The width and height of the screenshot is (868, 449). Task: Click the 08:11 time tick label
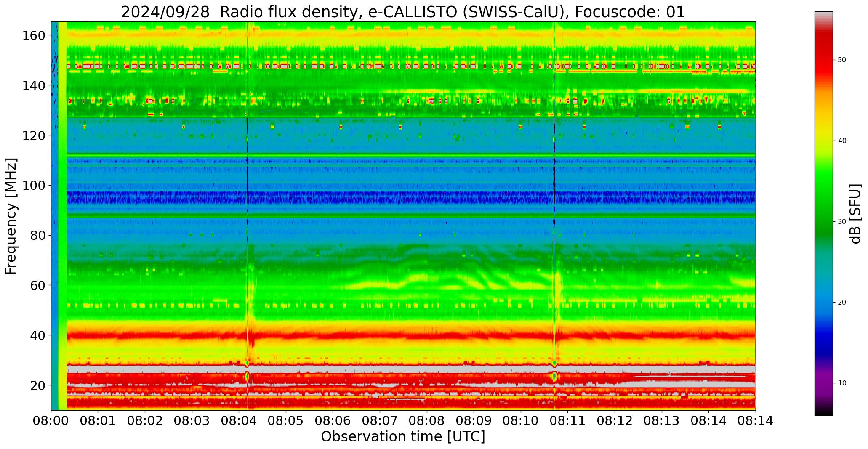(x=568, y=421)
